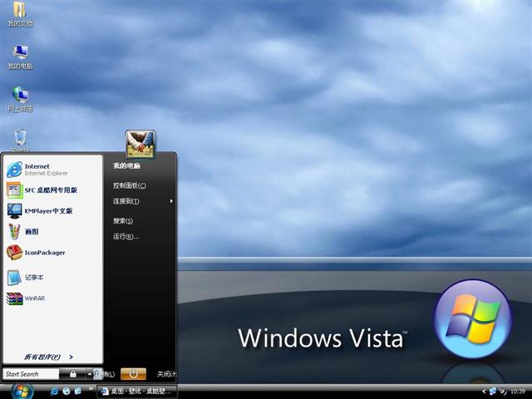Image resolution: width=532 pixels, height=399 pixels.
Task: Open 运行(R)... run dialog
Action: click(x=126, y=236)
